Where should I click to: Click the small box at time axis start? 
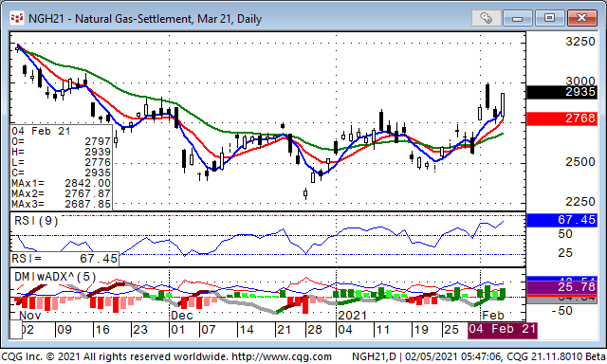click(16, 330)
